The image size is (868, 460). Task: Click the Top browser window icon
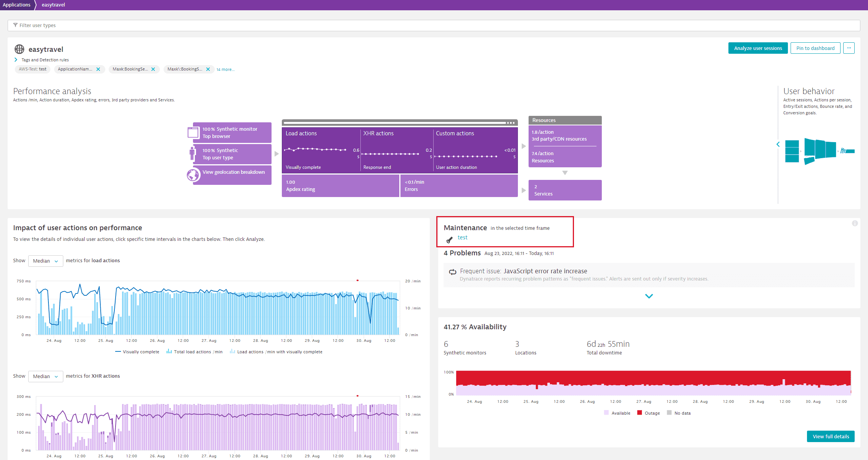click(193, 132)
